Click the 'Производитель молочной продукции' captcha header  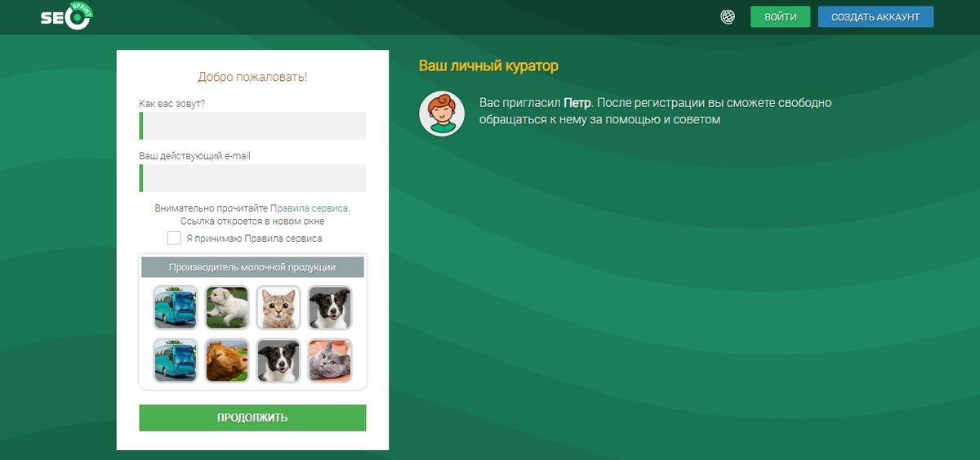click(x=252, y=267)
